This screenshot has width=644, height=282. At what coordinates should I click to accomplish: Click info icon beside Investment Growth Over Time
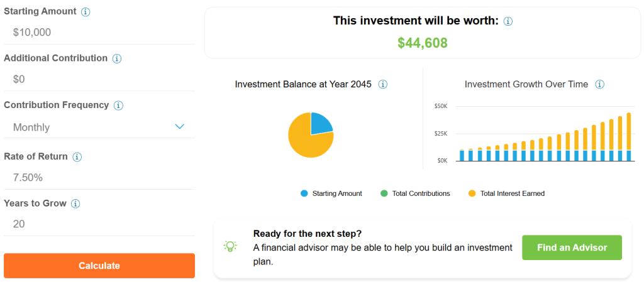pyautogui.click(x=599, y=84)
